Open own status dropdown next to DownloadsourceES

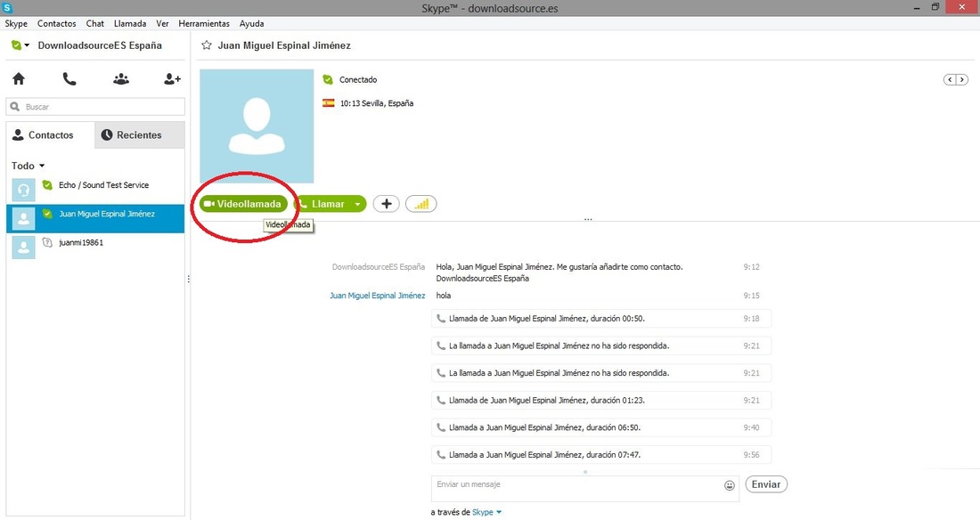[x=20, y=45]
